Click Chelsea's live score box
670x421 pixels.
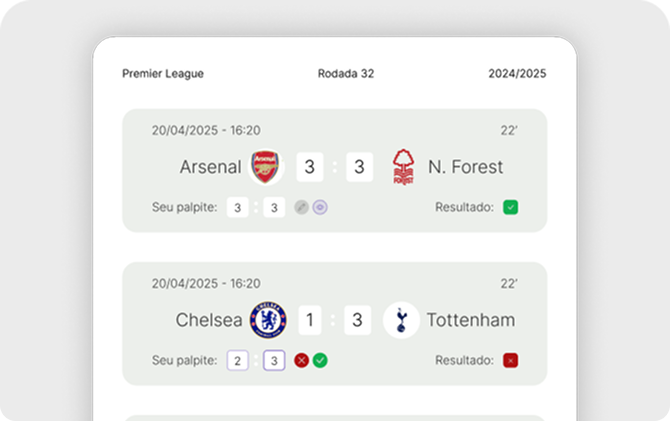[310, 320]
